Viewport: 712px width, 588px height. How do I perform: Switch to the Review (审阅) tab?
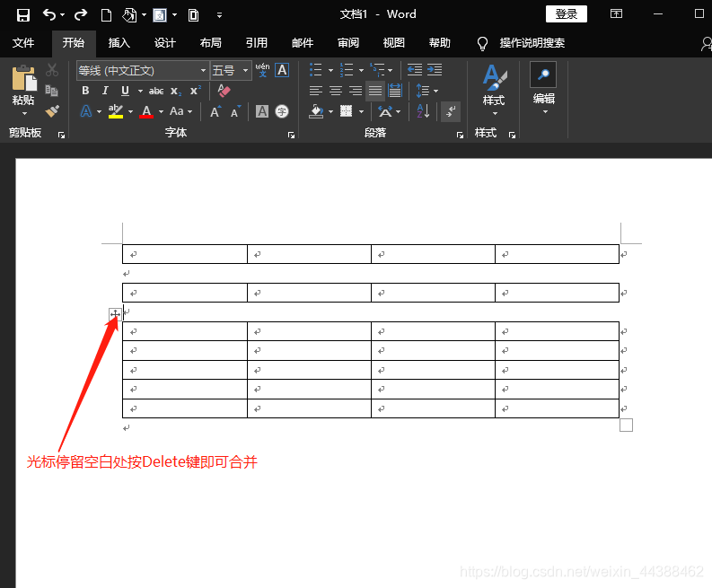[348, 43]
